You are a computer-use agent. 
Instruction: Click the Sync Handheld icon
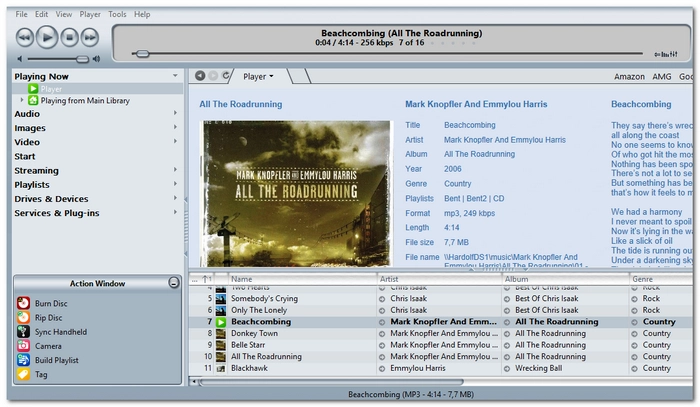pyautogui.click(x=23, y=332)
